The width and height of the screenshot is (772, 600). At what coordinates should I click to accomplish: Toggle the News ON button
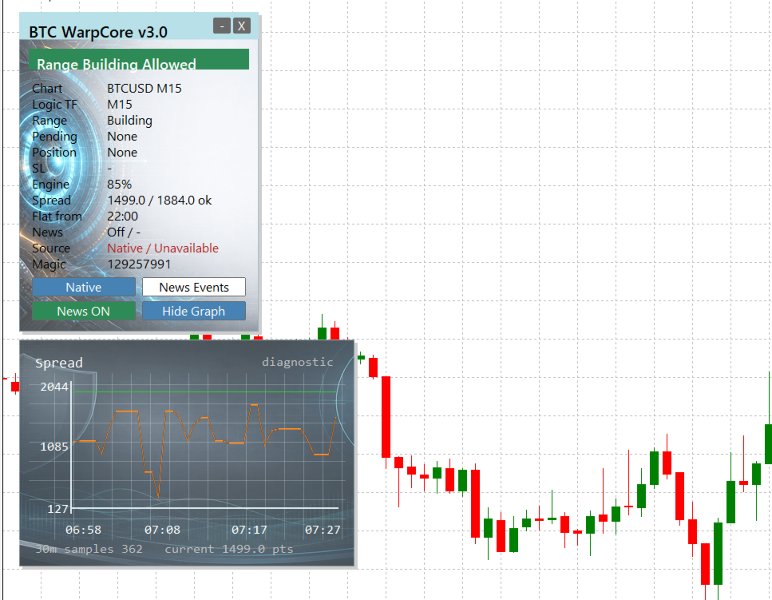point(84,311)
